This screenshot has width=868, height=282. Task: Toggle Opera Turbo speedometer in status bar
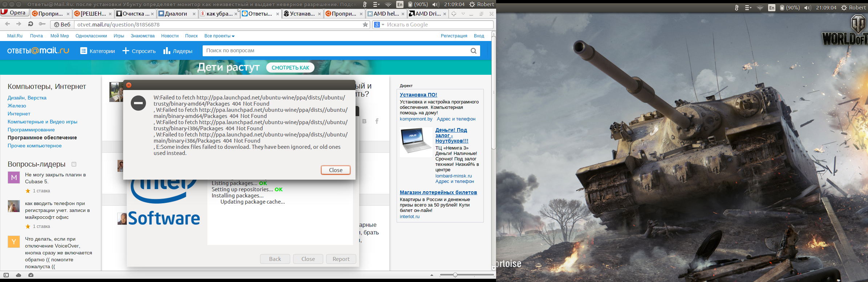(x=31, y=275)
